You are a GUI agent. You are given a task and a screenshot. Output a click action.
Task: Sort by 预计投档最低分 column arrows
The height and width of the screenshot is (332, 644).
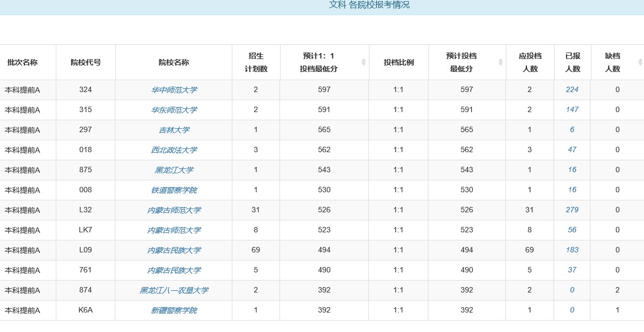coord(500,62)
